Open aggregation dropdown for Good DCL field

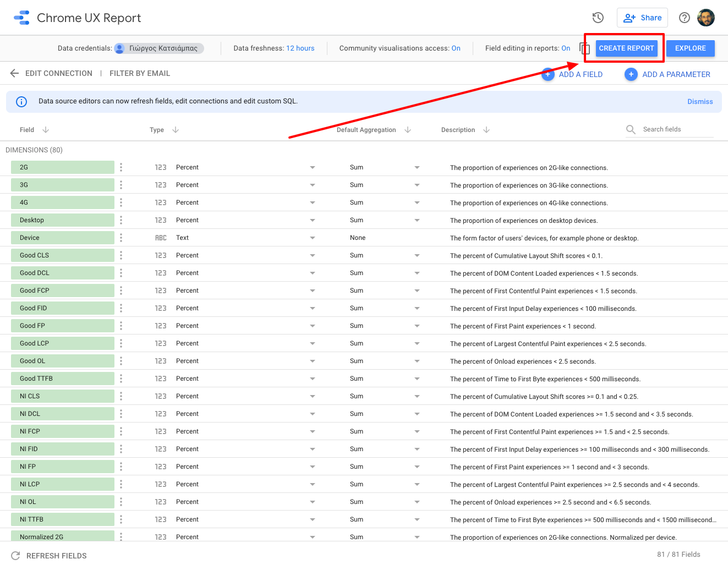[x=417, y=273]
